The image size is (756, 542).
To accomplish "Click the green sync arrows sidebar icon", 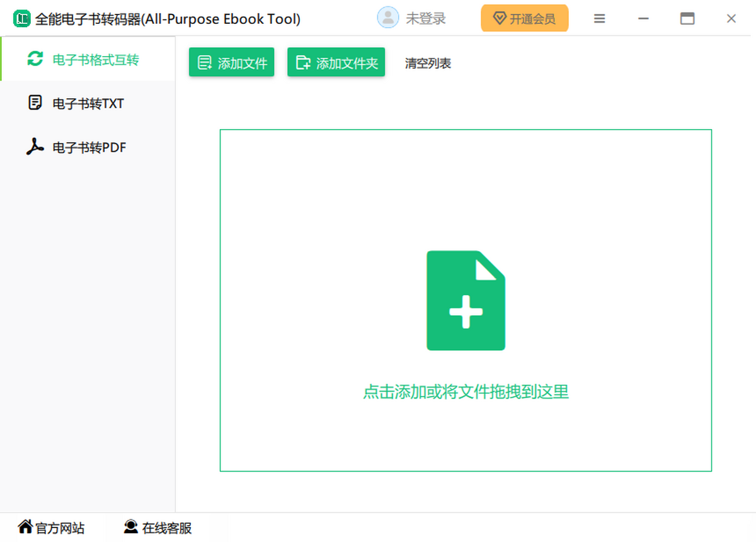I will pyautogui.click(x=35, y=59).
